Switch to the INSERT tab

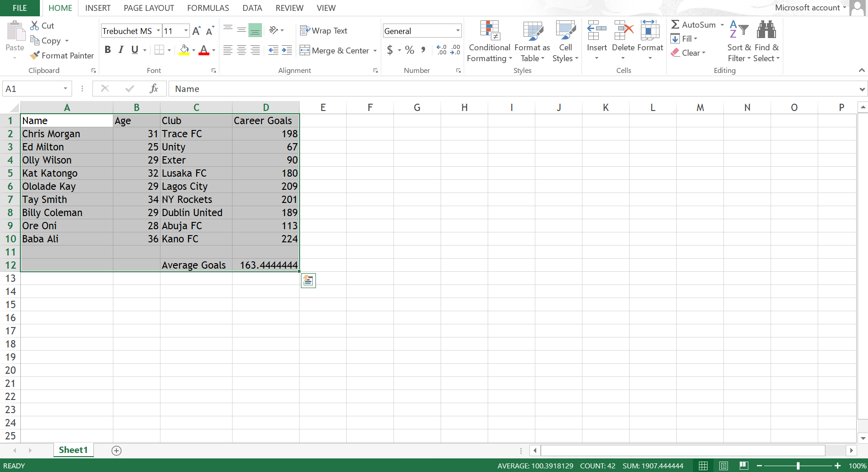click(98, 8)
